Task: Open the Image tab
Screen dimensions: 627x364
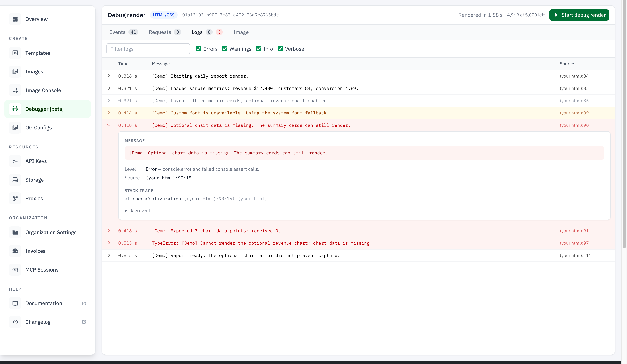Action: point(241,32)
